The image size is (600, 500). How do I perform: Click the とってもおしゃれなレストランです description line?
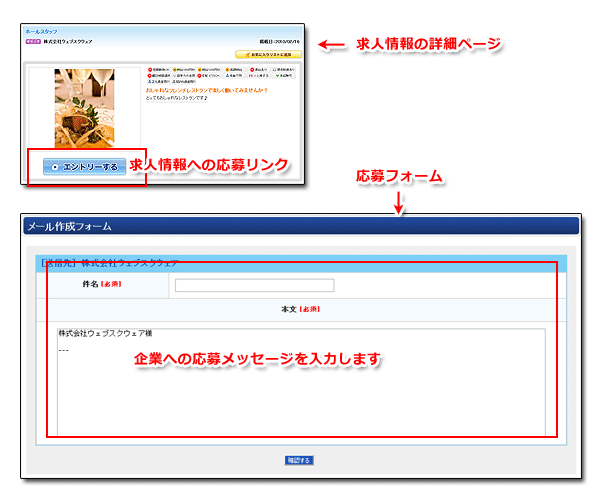click(181, 98)
